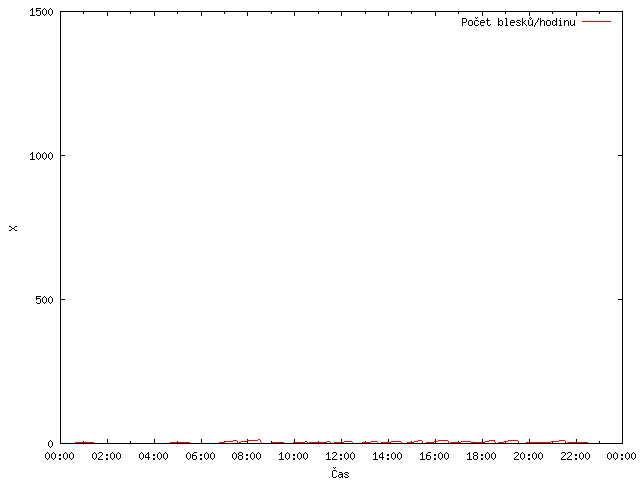
Task: Click the y-axis value 500
Action: pyautogui.click(x=44, y=300)
